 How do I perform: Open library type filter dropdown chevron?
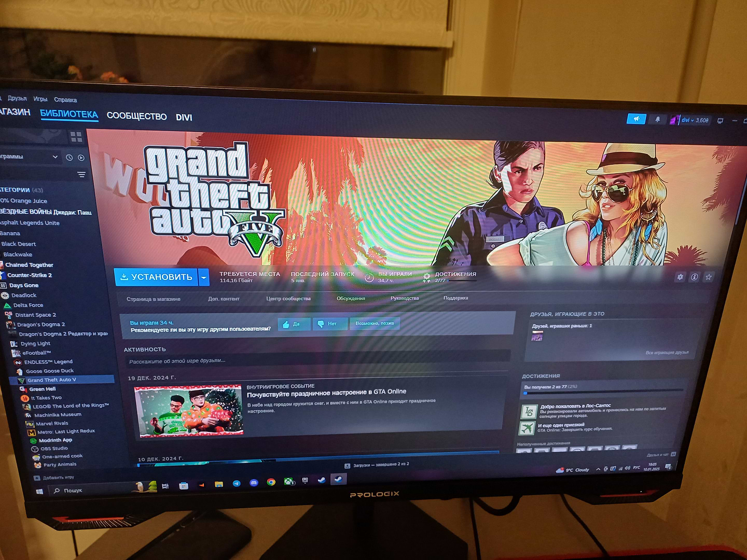click(x=55, y=157)
